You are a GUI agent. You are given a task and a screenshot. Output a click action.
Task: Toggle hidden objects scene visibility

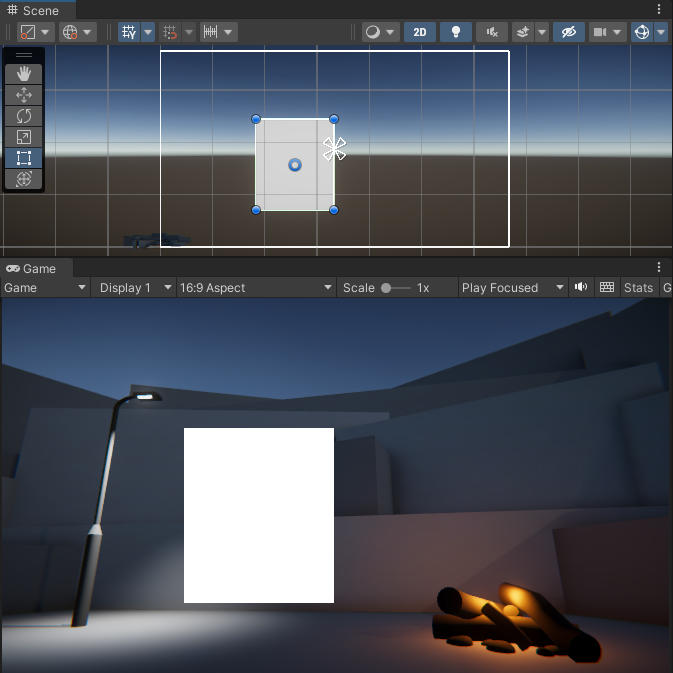click(569, 32)
